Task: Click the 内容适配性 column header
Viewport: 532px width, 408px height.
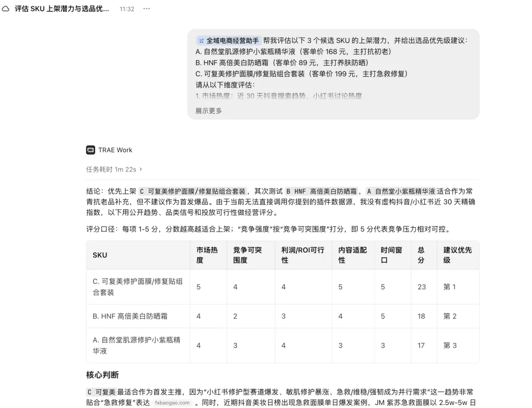Action: pos(353,255)
